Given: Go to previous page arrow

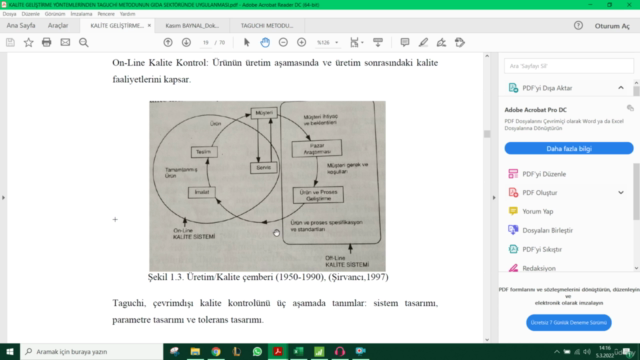Looking at the screenshot, I should coord(168,42).
